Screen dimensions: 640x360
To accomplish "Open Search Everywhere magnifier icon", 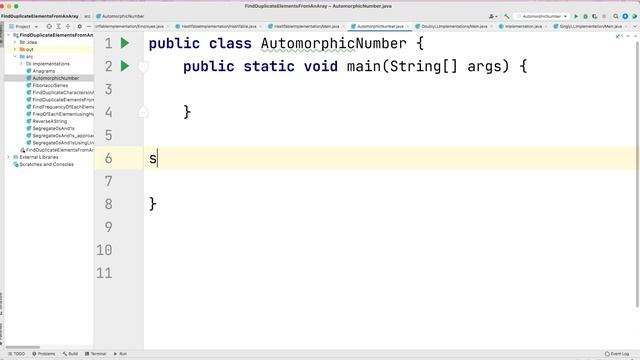I will [x=616, y=16].
